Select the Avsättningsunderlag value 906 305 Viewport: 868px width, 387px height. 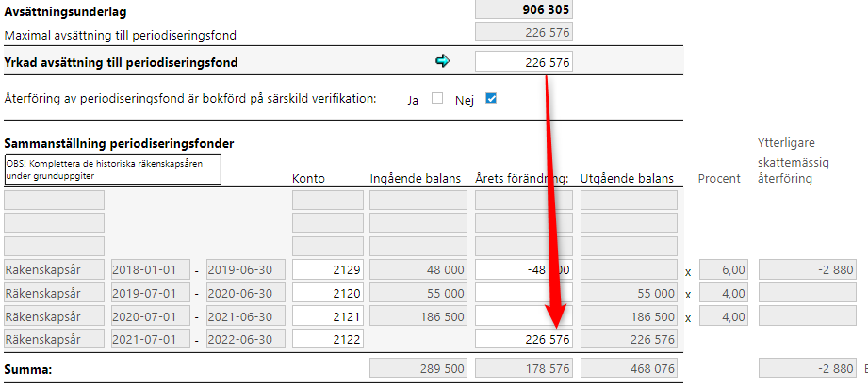pos(523,9)
